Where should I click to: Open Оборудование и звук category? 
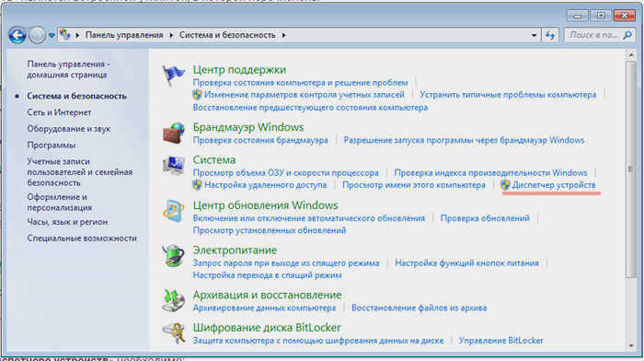coord(69,129)
